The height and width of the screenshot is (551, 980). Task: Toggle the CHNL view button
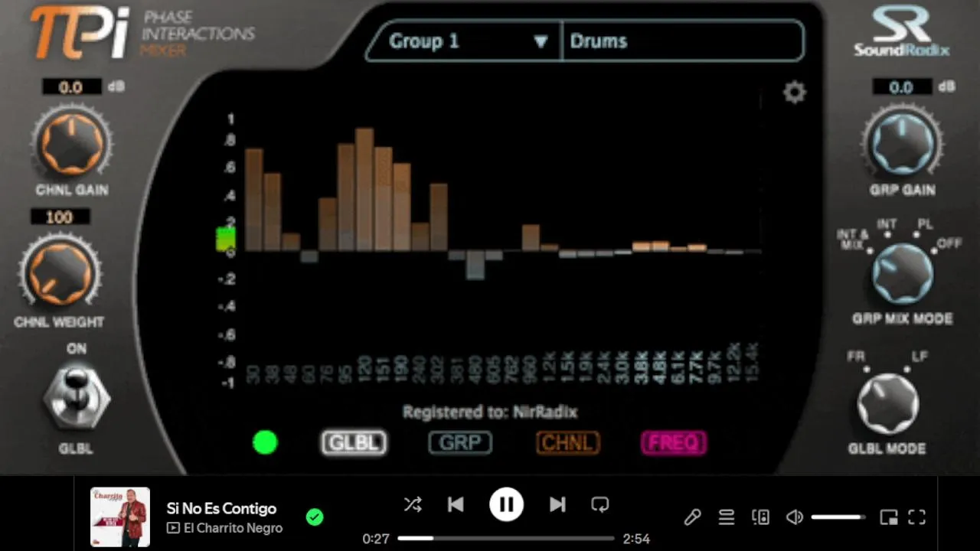point(567,442)
